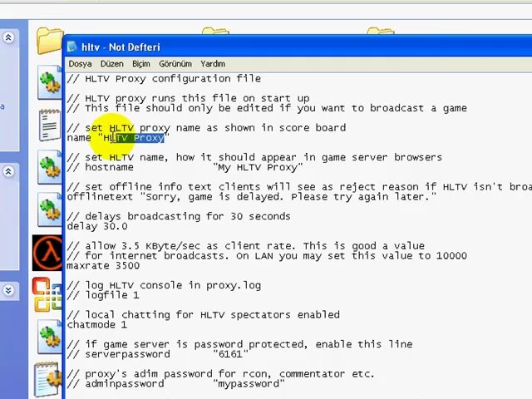Collapse the middle task pane section in Explorer
The image size is (532, 399).
[8, 172]
